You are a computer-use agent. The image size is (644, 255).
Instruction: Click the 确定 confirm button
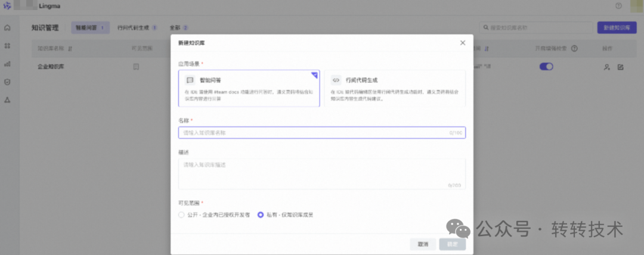pyautogui.click(x=452, y=244)
